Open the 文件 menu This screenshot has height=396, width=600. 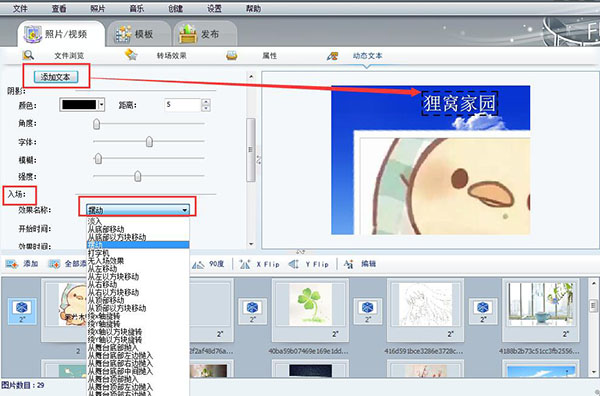pos(20,8)
